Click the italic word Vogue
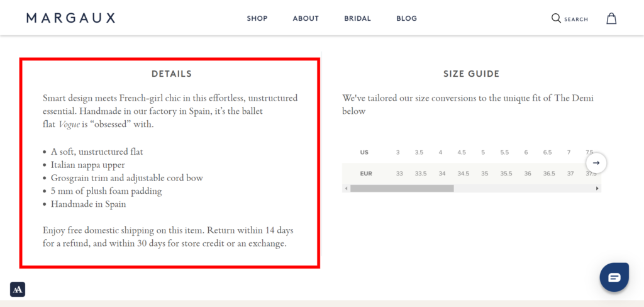The height and width of the screenshot is (307, 644). tap(69, 125)
